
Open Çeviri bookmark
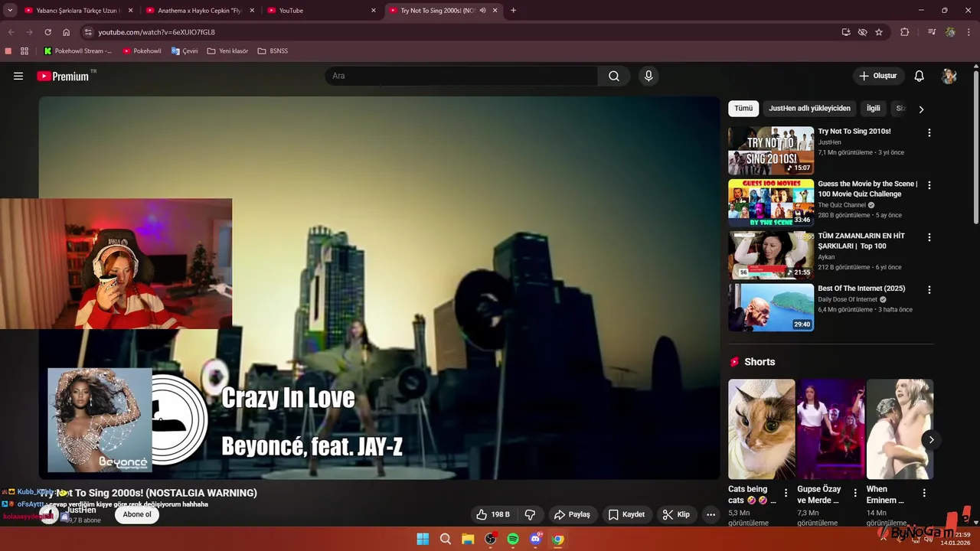pos(185,51)
